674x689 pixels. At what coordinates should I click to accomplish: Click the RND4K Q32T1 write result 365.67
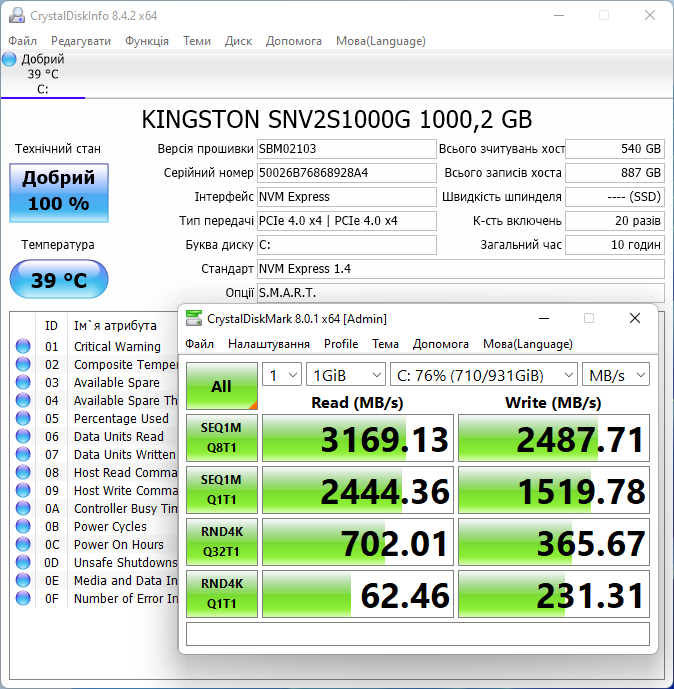pyautogui.click(x=554, y=541)
